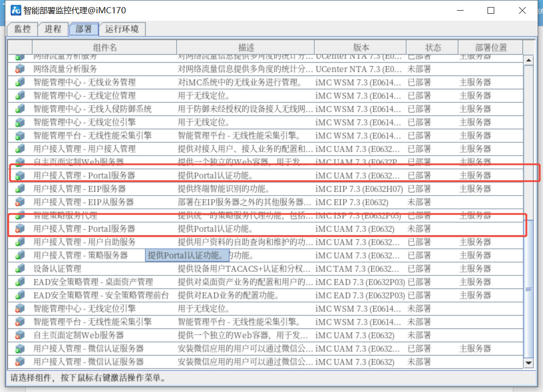Click the icon beside 用户接入管理 - 用户接入管理
543x392 pixels.
click(x=20, y=149)
